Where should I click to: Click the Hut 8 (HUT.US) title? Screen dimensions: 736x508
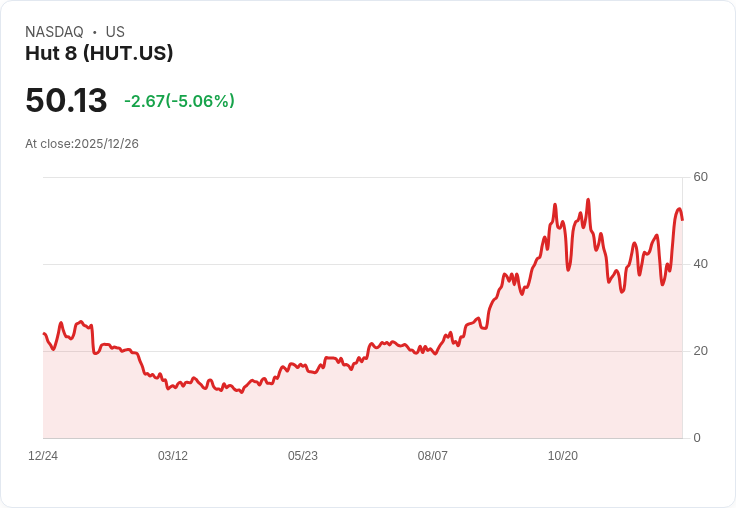[99, 53]
